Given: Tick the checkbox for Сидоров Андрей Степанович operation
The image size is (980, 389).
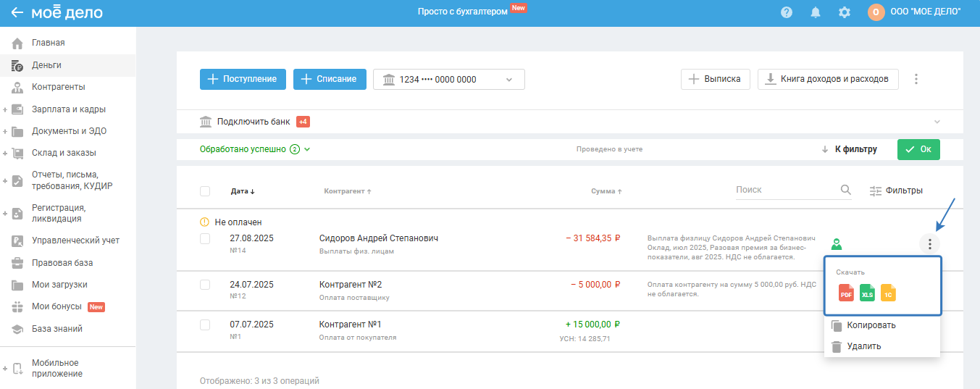Looking at the screenshot, I should (205, 238).
